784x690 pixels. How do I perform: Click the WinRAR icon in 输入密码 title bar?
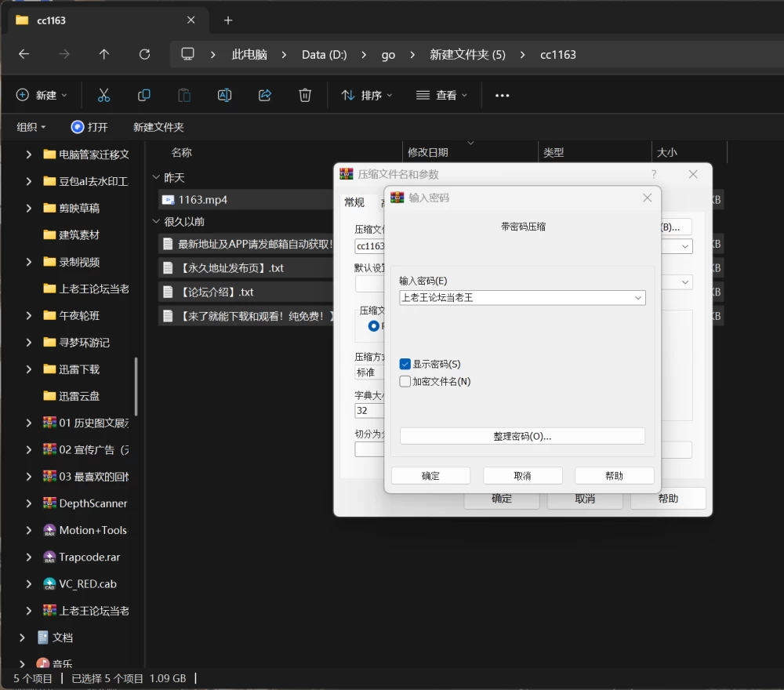click(397, 198)
